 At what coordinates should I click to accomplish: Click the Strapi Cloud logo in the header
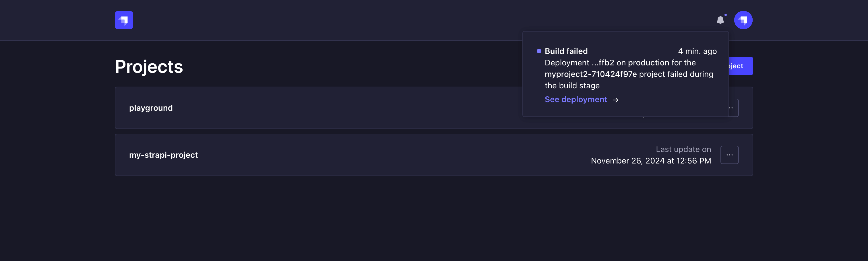tap(124, 20)
